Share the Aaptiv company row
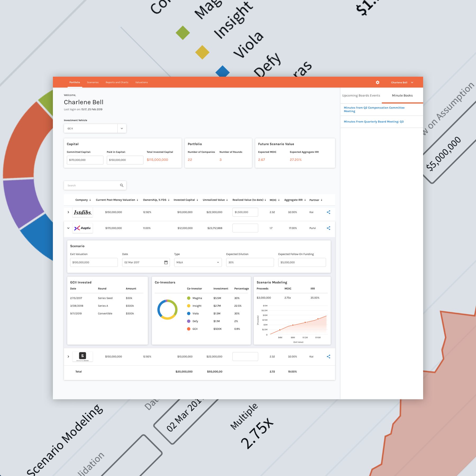This screenshot has width=476, height=476. (328, 228)
